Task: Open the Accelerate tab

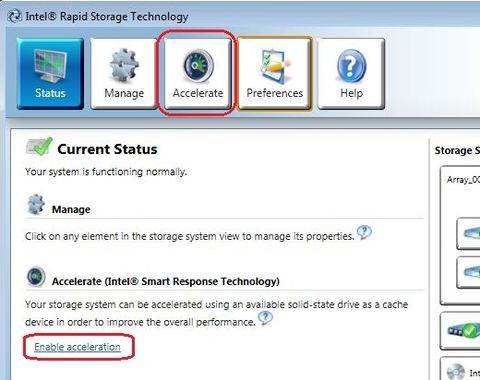Action: pos(198,73)
